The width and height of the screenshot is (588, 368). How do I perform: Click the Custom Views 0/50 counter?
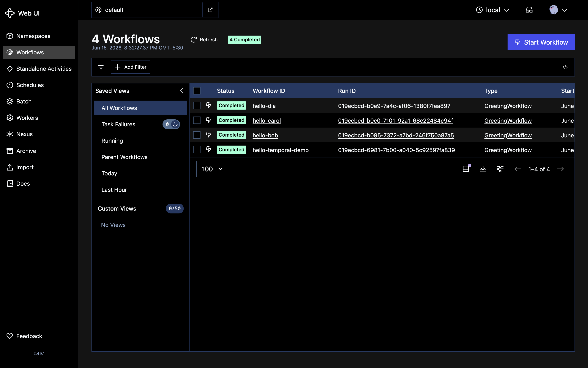[x=175, y=209]
